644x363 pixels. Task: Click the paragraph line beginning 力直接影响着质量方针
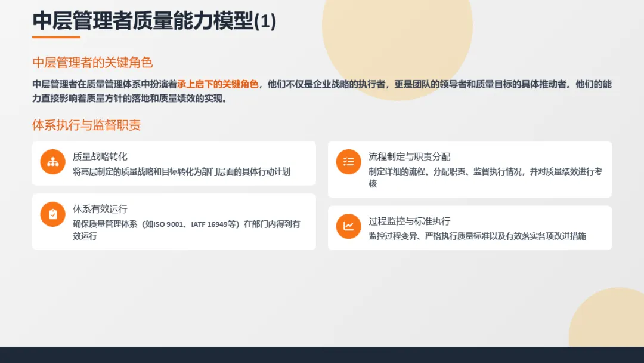click(130, 99)
